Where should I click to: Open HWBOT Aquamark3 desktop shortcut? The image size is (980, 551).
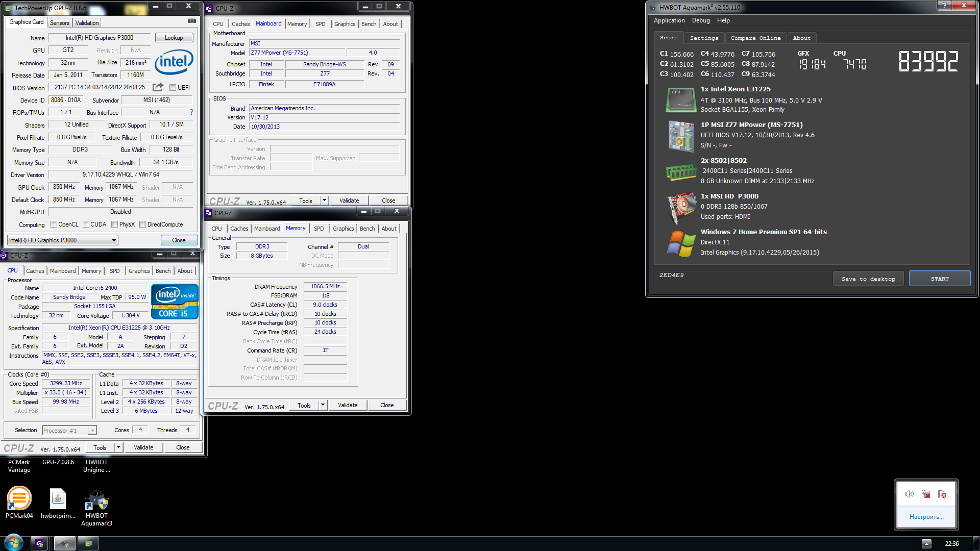point(96,508)
